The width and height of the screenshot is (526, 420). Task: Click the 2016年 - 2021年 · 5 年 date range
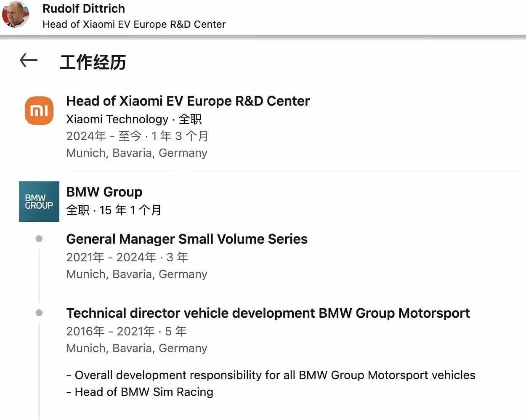tap(126, 331)
